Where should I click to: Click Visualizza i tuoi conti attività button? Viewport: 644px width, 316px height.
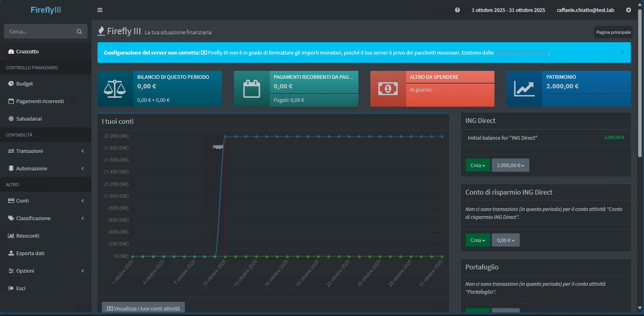tap(143, 308)
